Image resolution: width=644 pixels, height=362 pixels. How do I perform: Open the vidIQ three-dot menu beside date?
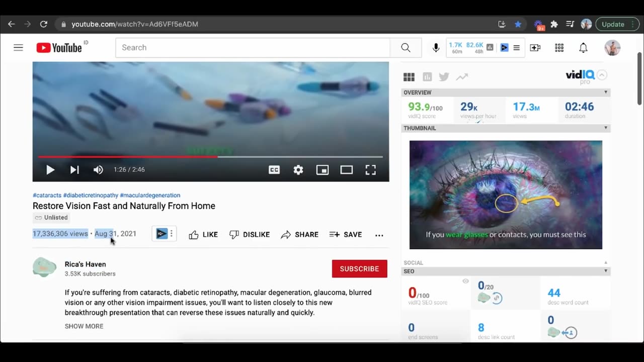(x=172, y=234)
